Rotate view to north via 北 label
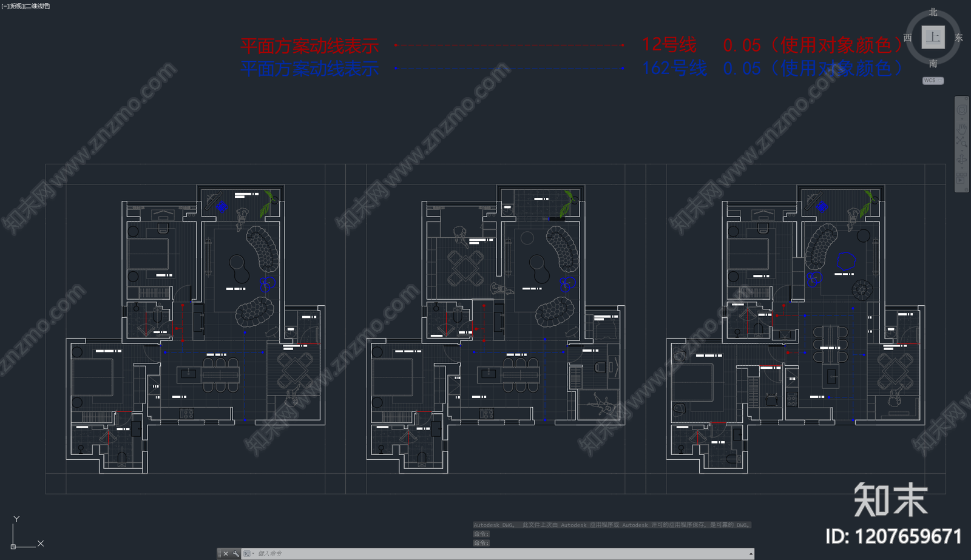This screenshot has height=560, width=971. coord(933,12)
